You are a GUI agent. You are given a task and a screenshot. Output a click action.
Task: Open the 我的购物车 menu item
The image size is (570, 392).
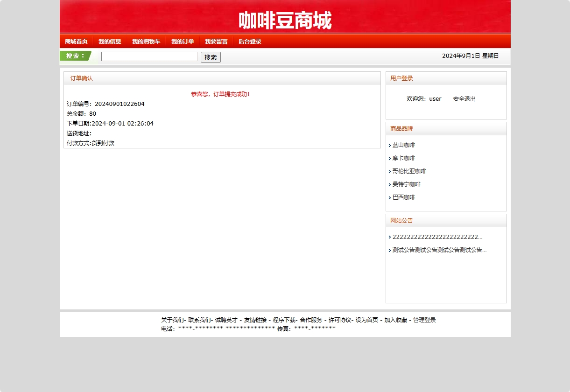pos(146,41)
